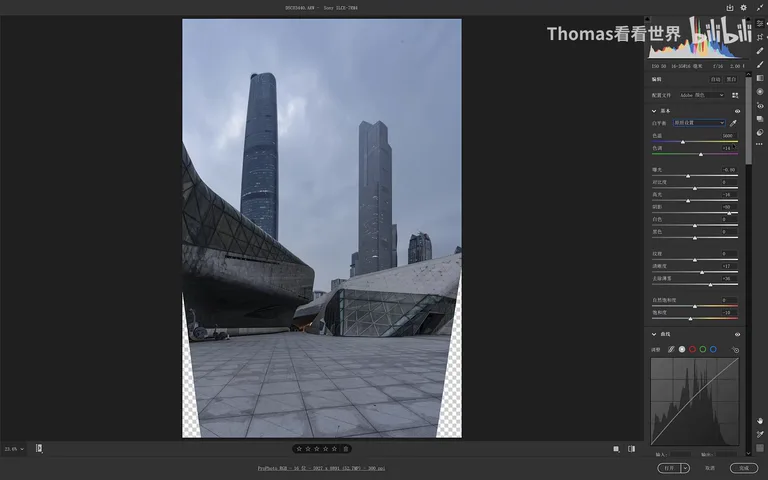This screenshot has width=768, height=480.
Task: Open the dropdown arrow beside Open button
Action: [686, 468]
